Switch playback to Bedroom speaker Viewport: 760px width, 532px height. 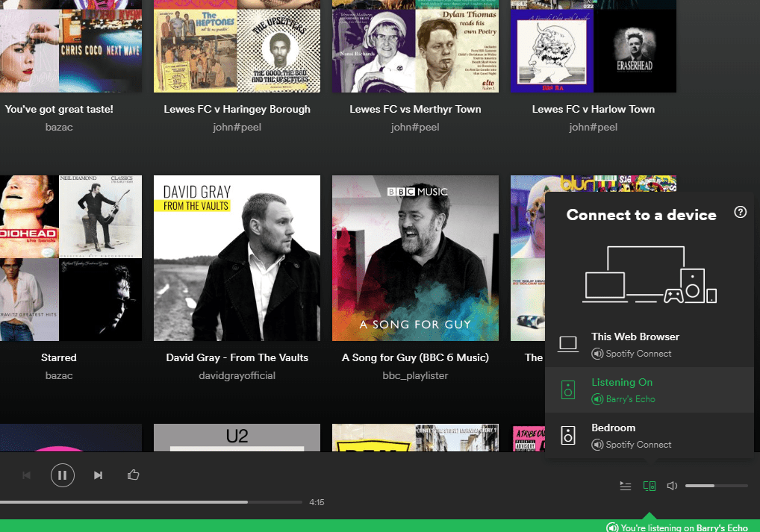[650, 436]
